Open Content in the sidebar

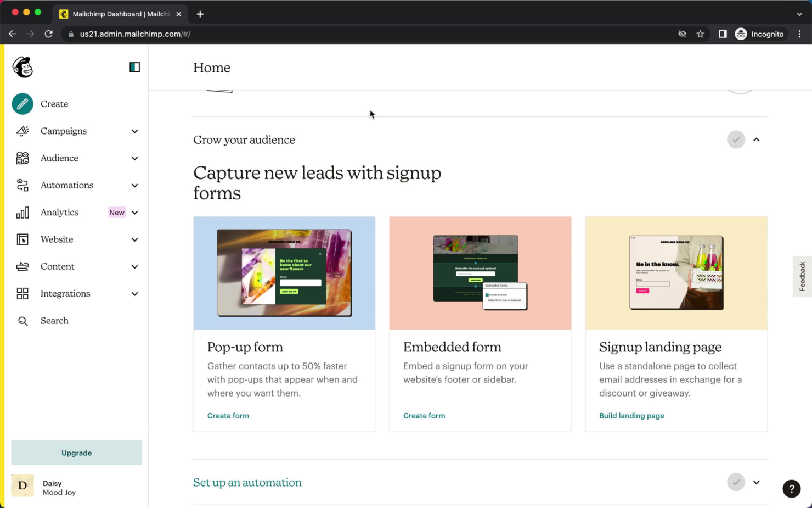coord(57,266)
